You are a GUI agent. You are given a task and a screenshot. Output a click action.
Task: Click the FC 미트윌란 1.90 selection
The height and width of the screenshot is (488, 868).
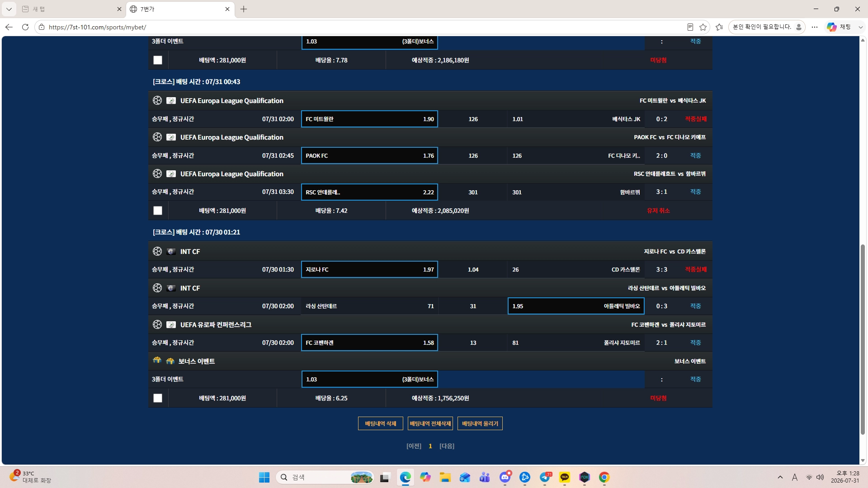(x=369, y=119)
